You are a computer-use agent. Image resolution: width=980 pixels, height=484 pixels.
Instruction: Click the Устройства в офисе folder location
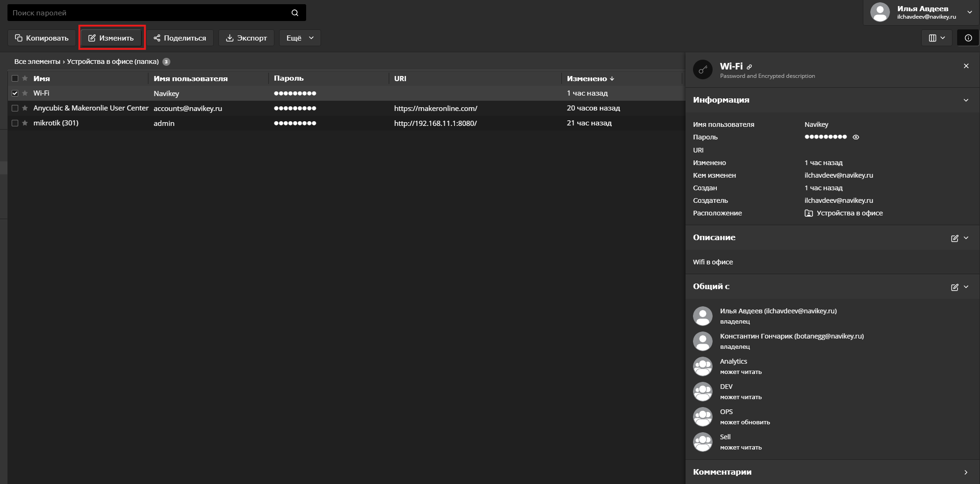(849, 213)
